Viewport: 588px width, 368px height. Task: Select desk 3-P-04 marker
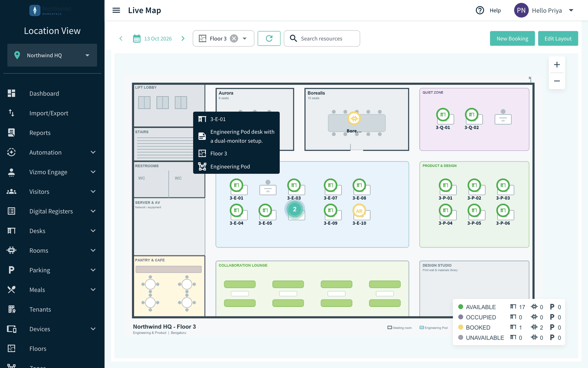(x=445, y=210)
